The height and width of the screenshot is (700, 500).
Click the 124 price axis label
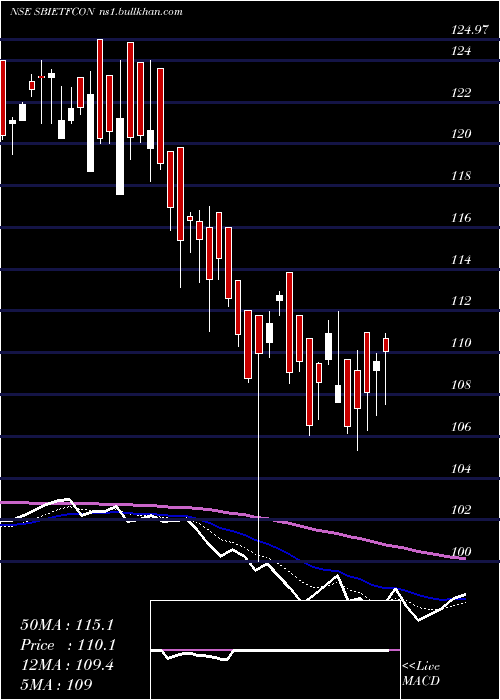click(x=461, y=51)
